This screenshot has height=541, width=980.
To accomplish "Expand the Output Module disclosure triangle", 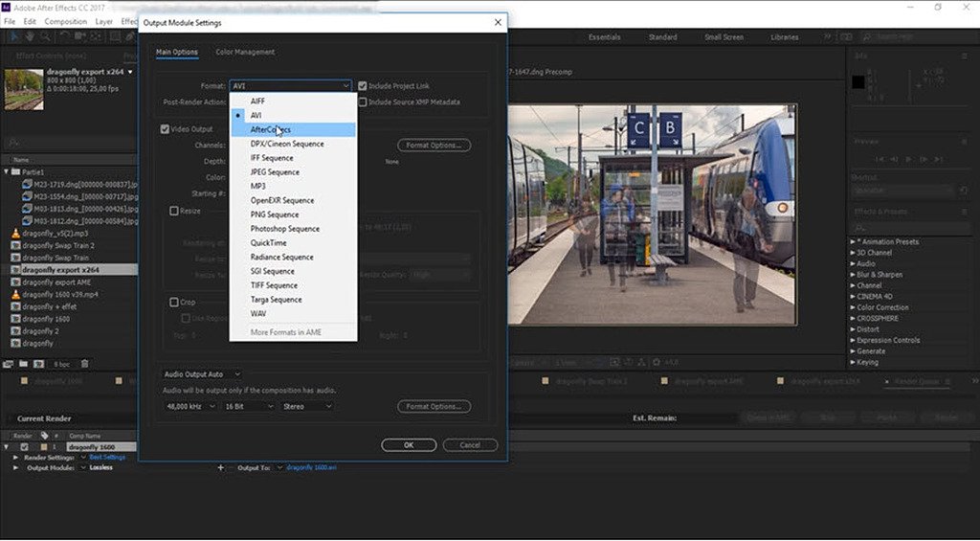I will pyautogui.click(x=15, y=468).
